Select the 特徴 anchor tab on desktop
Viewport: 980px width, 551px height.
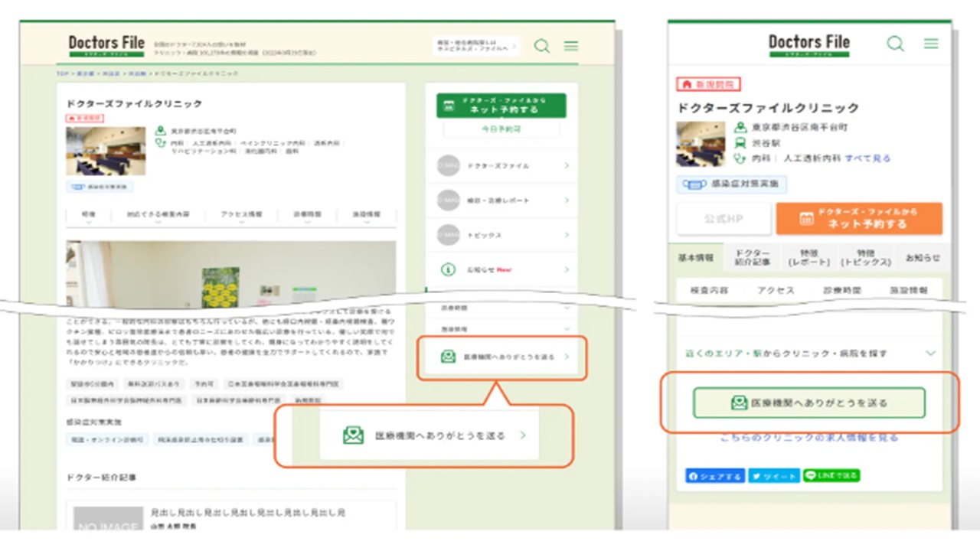pyautogui.click(x=89, y=217)
